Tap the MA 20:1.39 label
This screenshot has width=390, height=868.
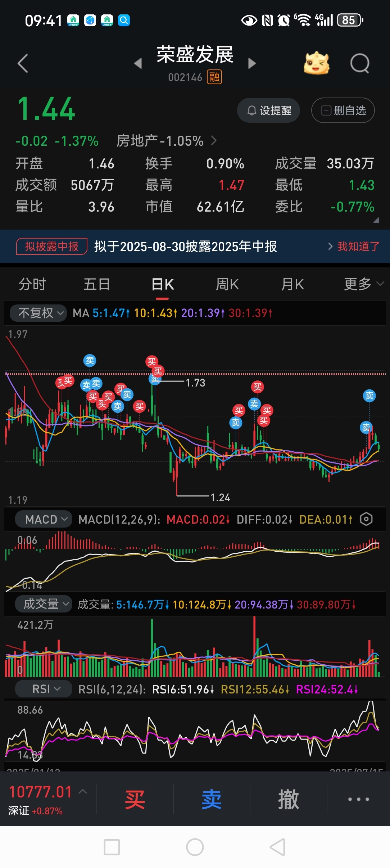pos(203,313)
